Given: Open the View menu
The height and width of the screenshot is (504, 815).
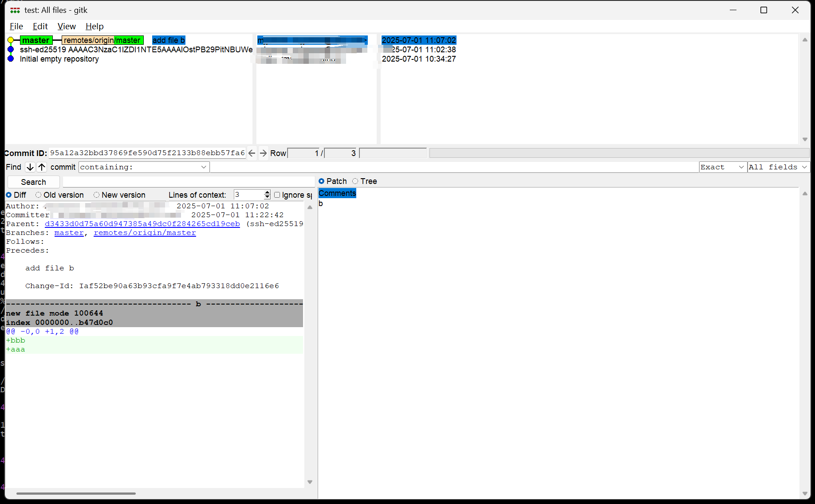Looking at the screenshot, I should coord(67,26).
